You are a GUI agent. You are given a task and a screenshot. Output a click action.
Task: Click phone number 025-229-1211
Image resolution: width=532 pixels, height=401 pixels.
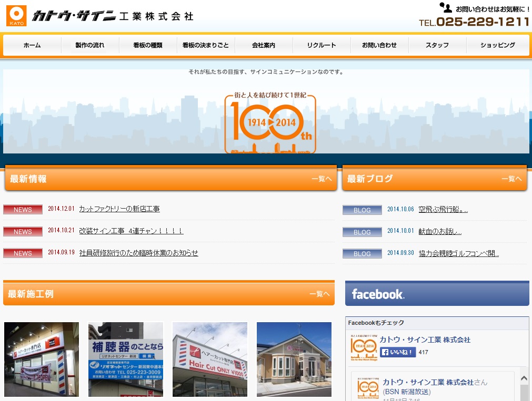(x=483, y=22)
